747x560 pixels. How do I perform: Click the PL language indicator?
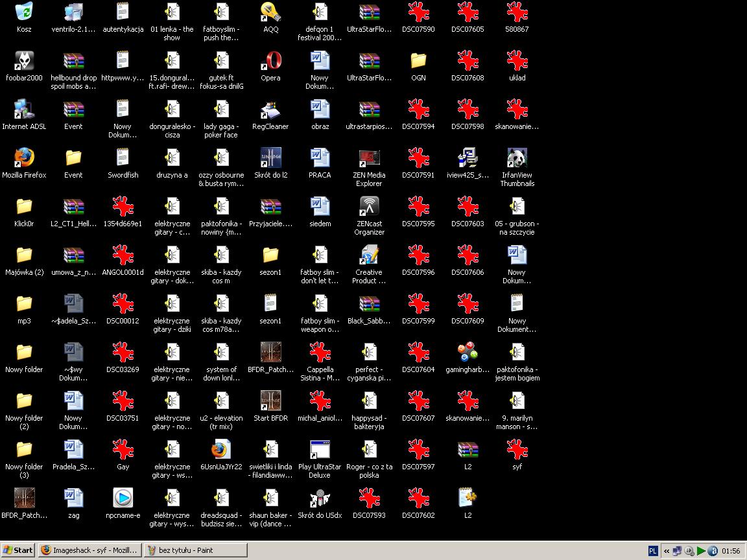click(x=653, y=551)
